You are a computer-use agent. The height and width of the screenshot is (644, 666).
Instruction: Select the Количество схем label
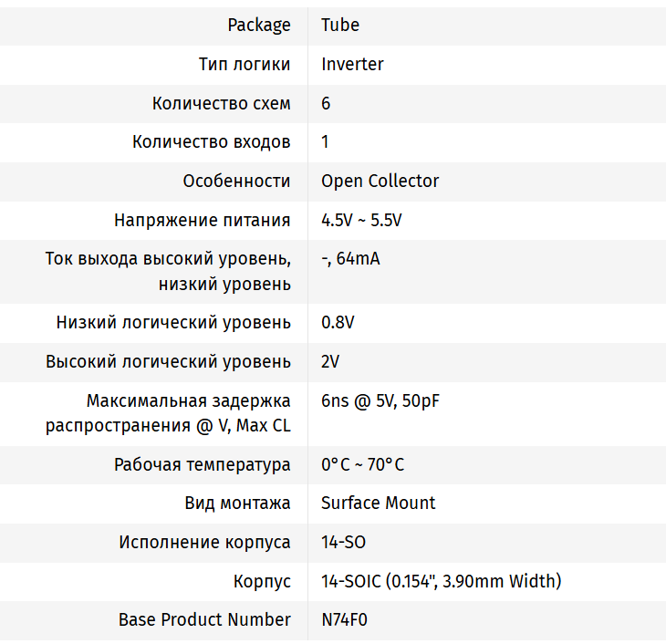(222, 104)
